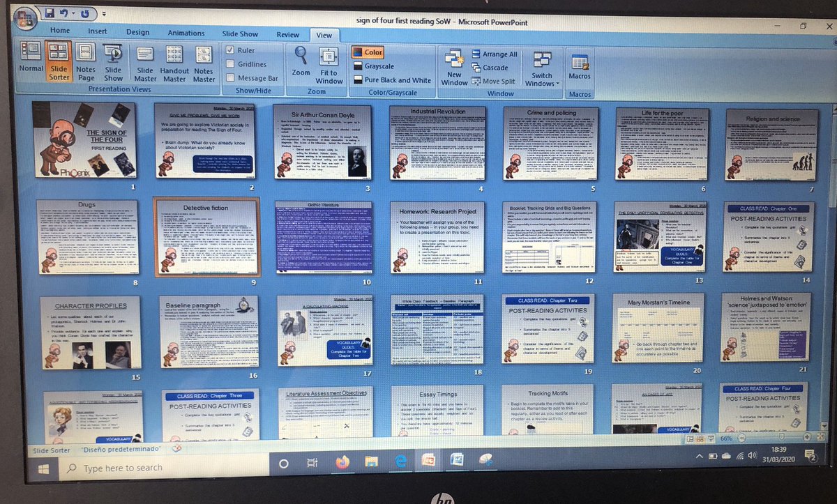Select Color display mode
The image size is (837, 504).
pos(368,52)
